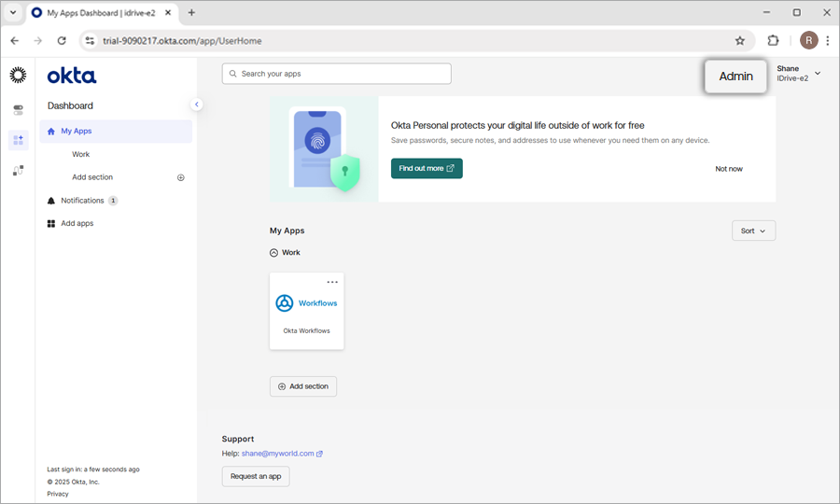
Task: Open the shane@myworld.com help link
Action: [278, 454]
